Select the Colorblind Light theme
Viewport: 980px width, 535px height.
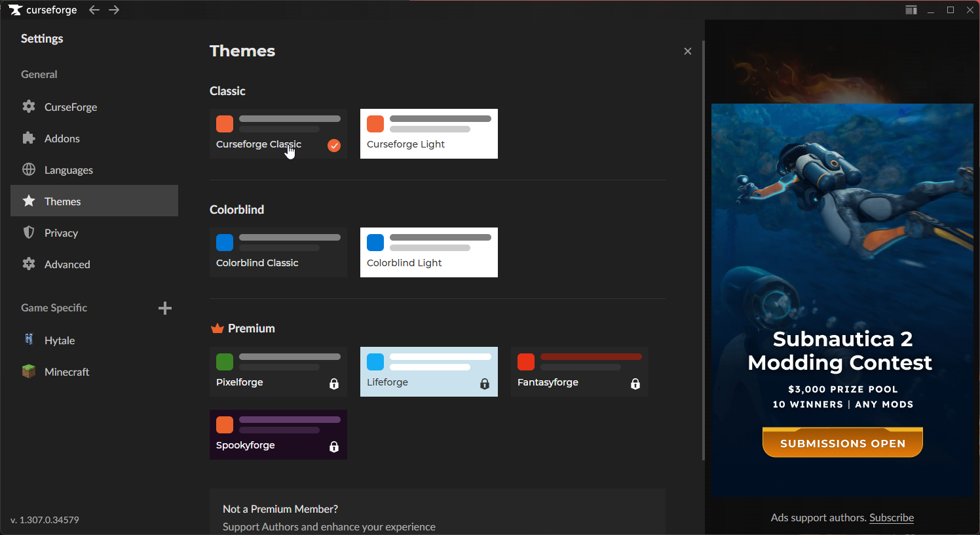point(429,252)
